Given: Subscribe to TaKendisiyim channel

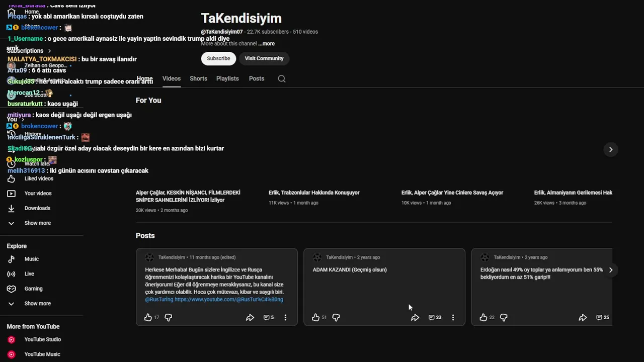Looking at the screenshot, I should click(218, 58).
